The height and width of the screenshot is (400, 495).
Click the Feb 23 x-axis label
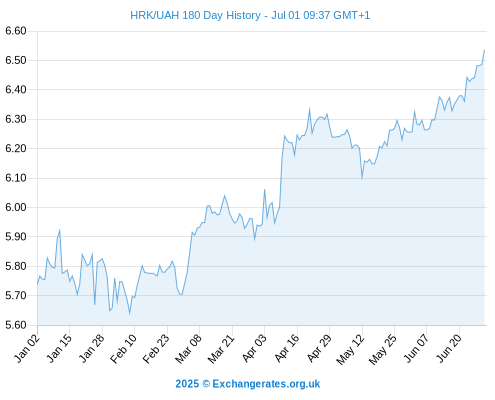(x=156, y=349)
